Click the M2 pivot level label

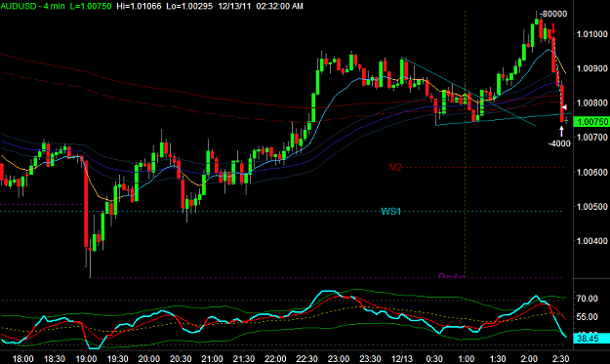[395, 167]
